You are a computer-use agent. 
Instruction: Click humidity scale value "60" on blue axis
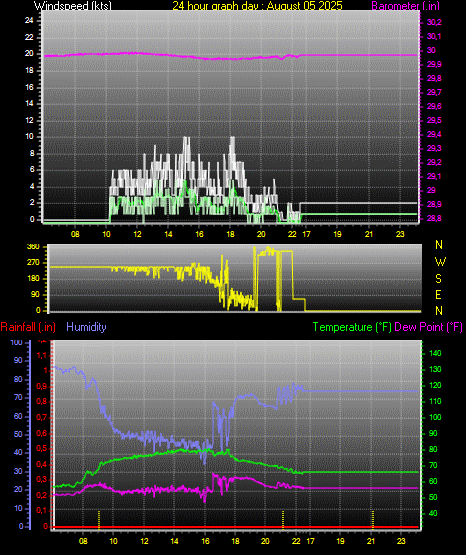click(18, 416)
